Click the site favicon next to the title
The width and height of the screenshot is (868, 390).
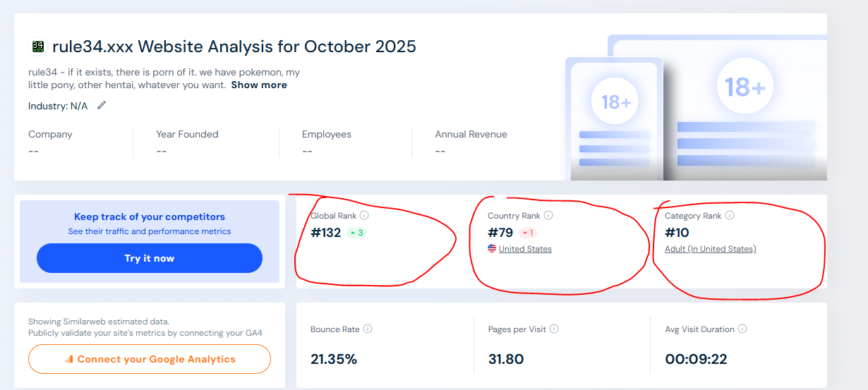click(38, 47)
